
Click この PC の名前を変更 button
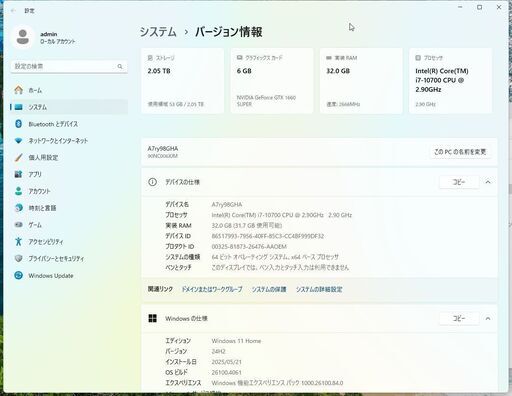(x=460, y=152)
